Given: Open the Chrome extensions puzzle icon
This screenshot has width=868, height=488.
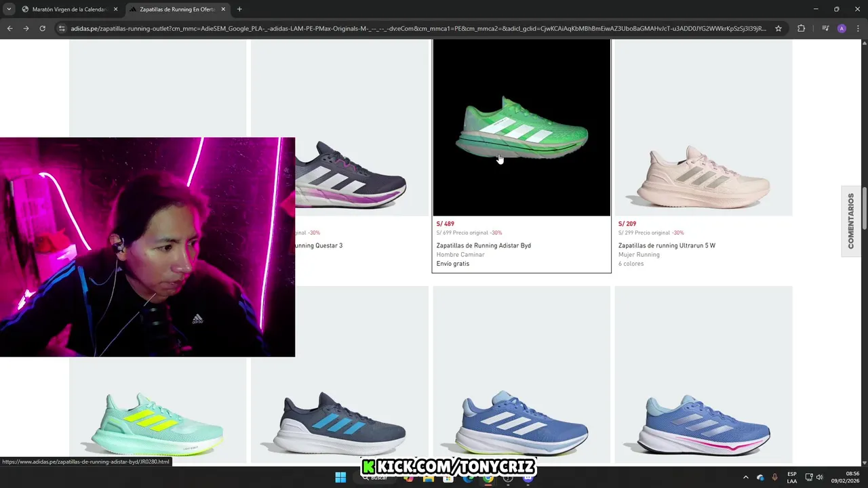Looking at the screenshot, I should pyautogui.click(x=801, y=28).
